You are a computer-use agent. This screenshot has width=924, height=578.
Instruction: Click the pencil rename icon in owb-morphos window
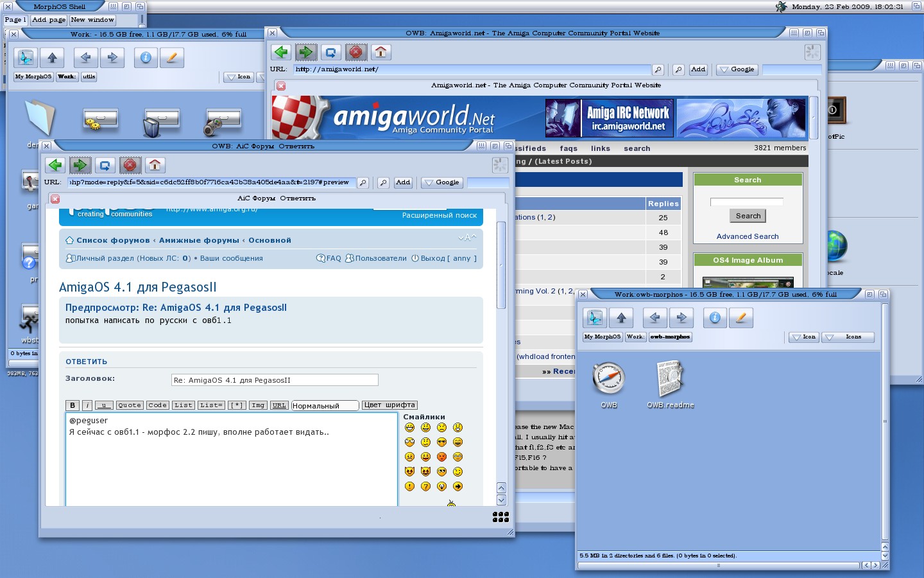point(741,317)
